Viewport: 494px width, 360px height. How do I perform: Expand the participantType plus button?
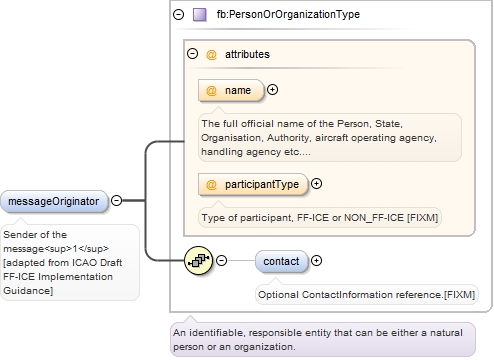(x=316, y=184)
